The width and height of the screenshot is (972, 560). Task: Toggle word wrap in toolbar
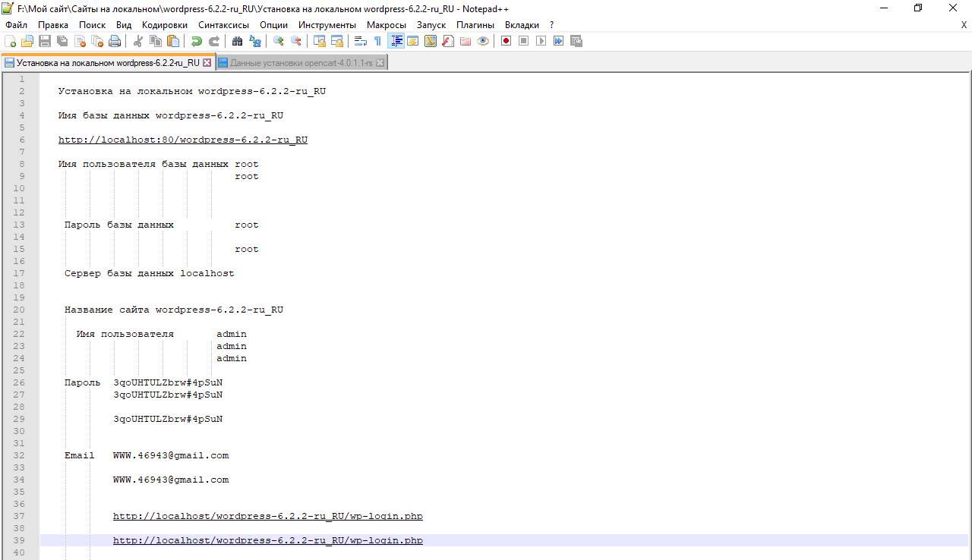[x=361, y=41]
